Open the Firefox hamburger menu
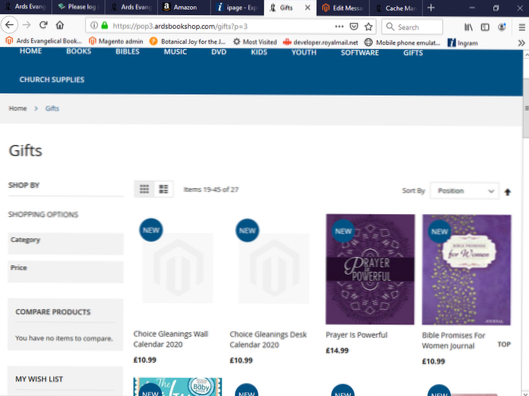 pos(522,27)
